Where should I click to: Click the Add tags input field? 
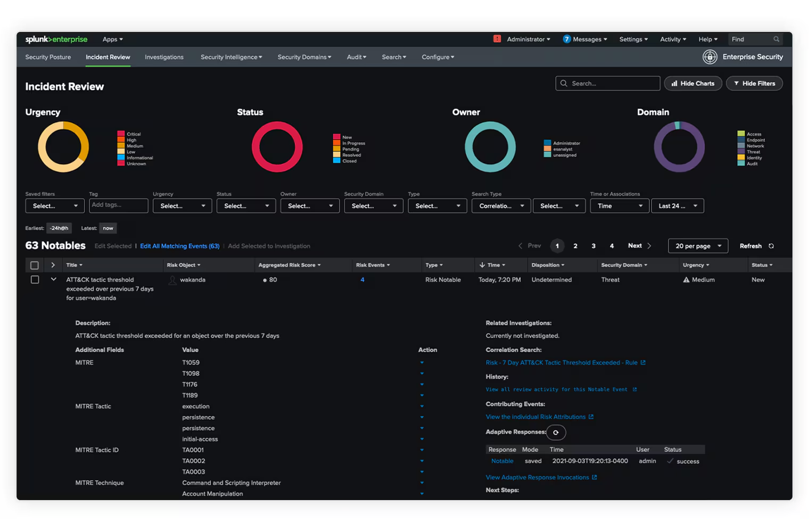coord(118,205)
